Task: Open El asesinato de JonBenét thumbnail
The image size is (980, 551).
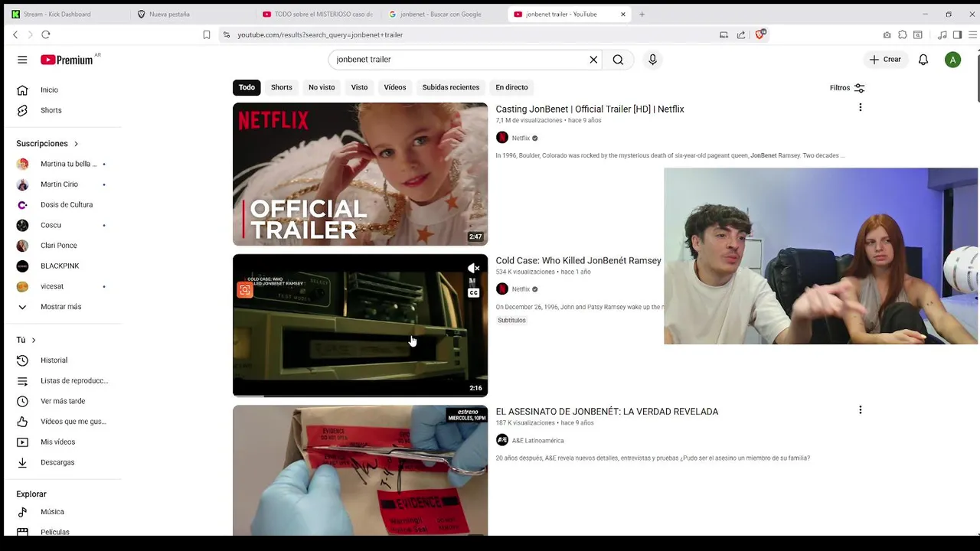Action: click(x=360, y=470)
